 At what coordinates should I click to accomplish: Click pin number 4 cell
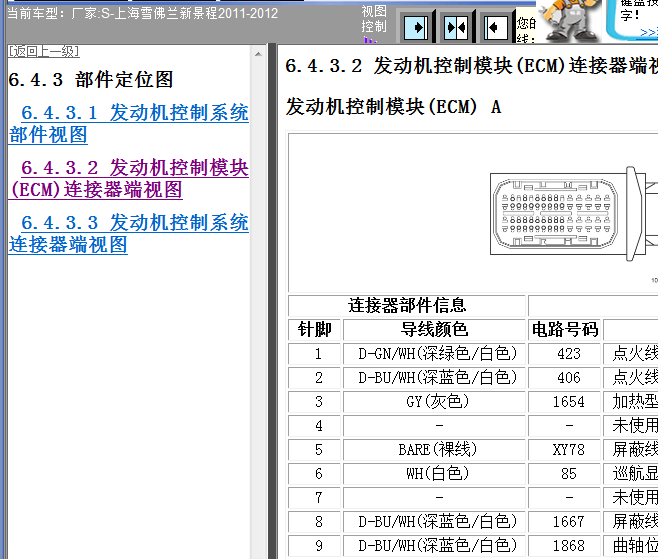click(314, 426)
